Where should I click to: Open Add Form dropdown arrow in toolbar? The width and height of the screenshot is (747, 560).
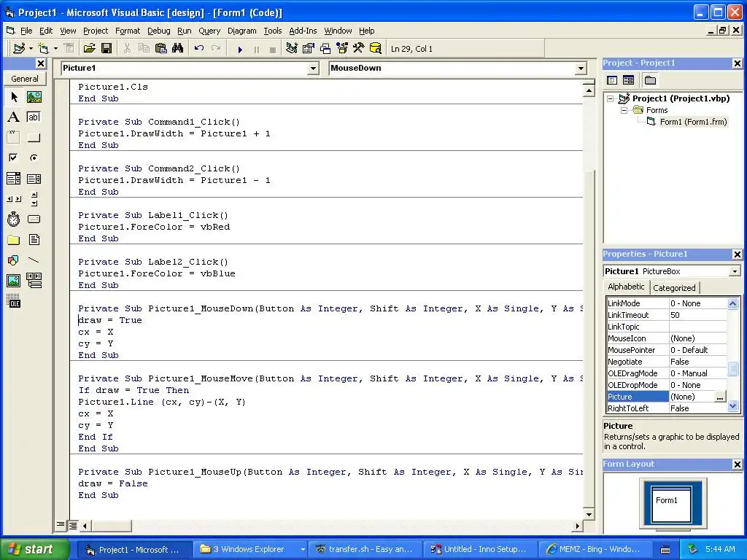(x=55, y=49)
